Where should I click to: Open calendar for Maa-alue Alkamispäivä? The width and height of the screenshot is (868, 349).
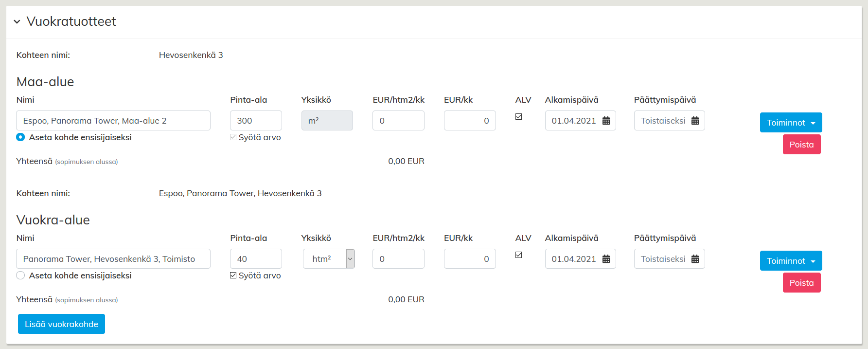click(x=606, y=121)
